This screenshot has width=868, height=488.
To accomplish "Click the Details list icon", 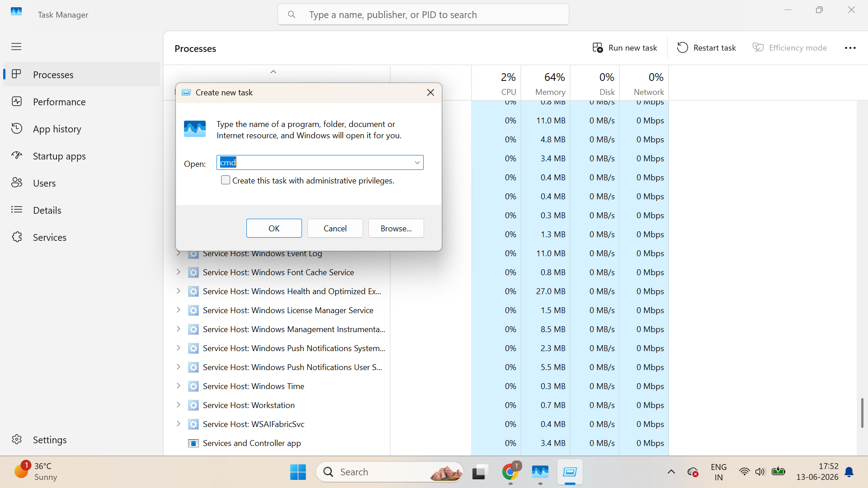I will coord(17,210).
